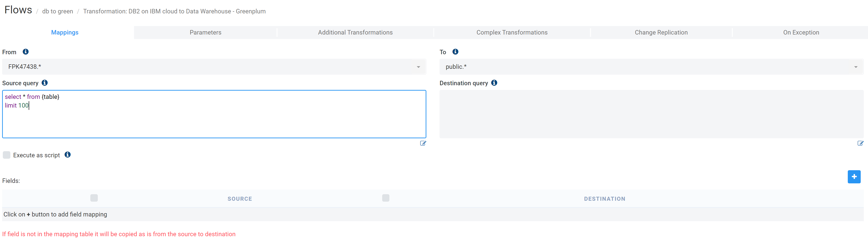Open destination query expanded editor icon
868x239 pixels.
click(860, 143)
